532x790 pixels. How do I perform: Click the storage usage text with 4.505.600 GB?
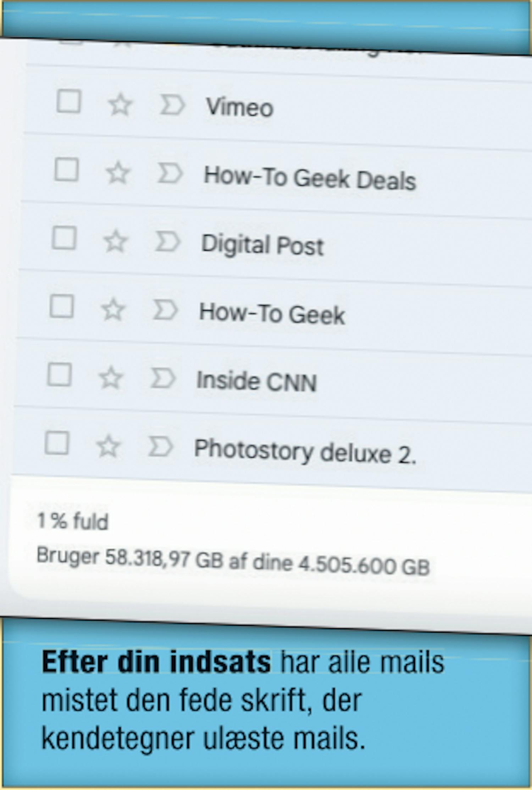pyautogui.click(x=233, y=561)
